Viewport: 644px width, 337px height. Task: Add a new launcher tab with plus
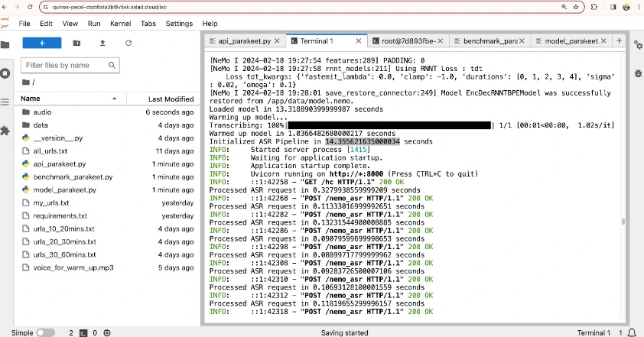point(619,41)
